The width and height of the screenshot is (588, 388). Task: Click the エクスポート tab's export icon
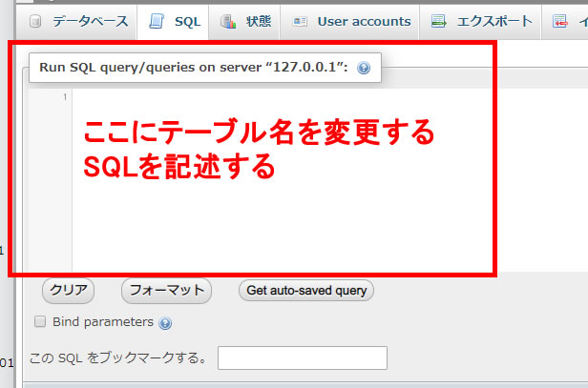click(x=438, y=21)
